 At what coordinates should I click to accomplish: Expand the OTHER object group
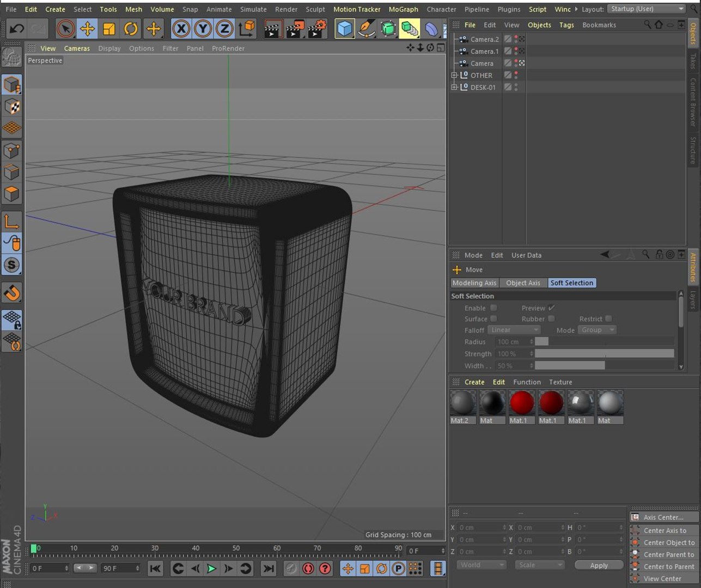click(x=454, y=75)
